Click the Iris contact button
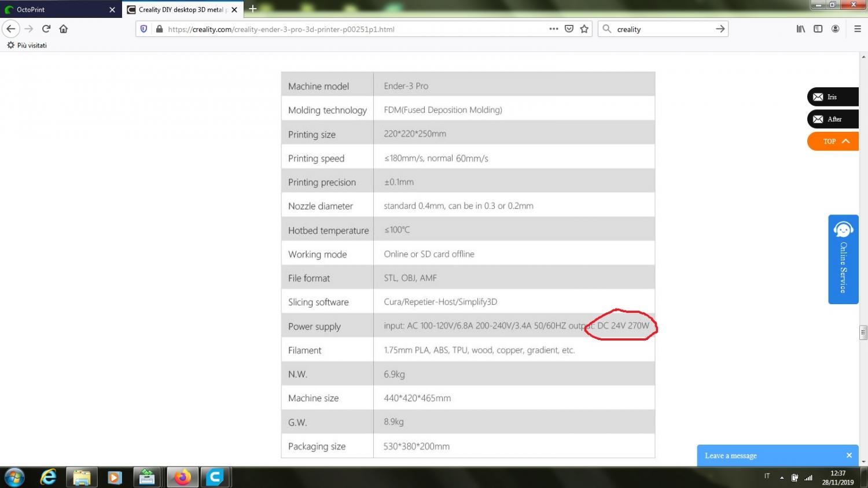The height and width of the screenshot is (488, 868). [832, 97]
